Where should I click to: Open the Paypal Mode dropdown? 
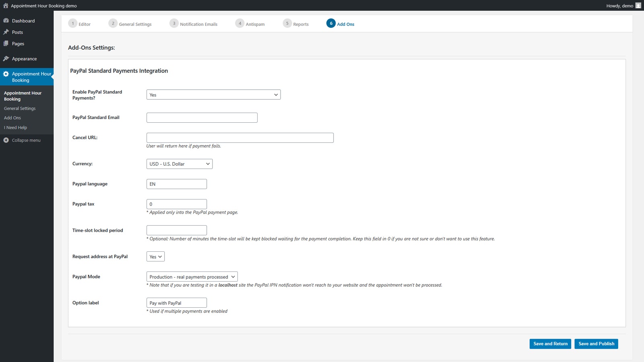coord(192,277)
